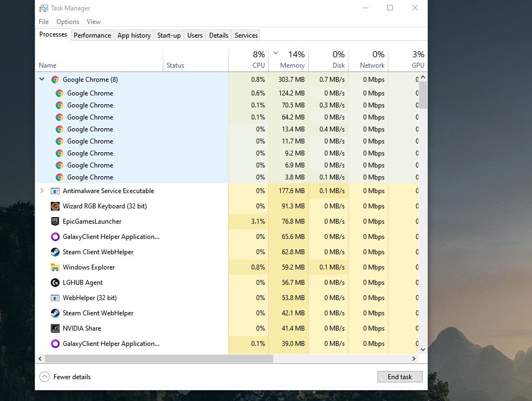Click the 177.6 MB memory value
This screenshot has height=401, width=532.
(292, 191)
